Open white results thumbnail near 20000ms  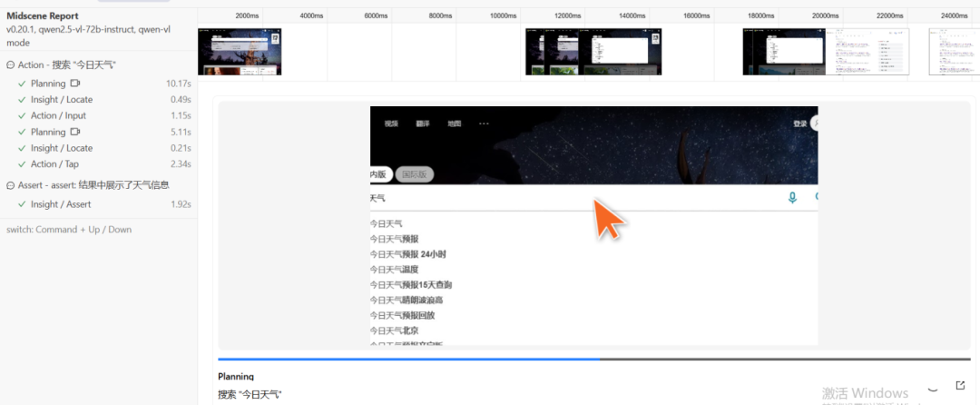(x=867, y=51)
